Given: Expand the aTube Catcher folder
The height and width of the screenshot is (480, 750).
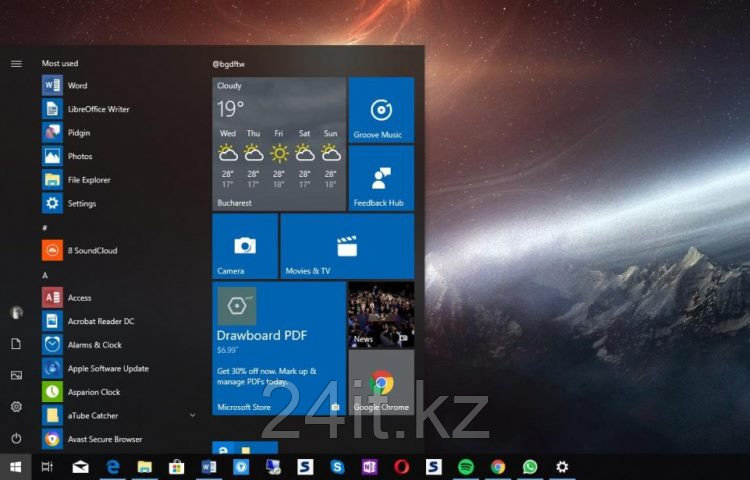Looking at the screenshot, I should click(x=192, y=415).
